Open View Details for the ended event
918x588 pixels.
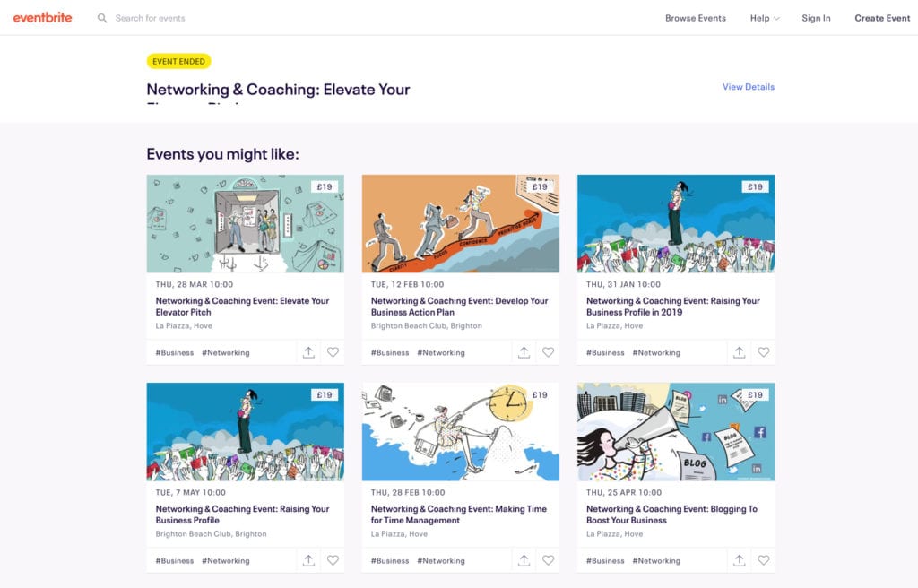click(749, 85)
